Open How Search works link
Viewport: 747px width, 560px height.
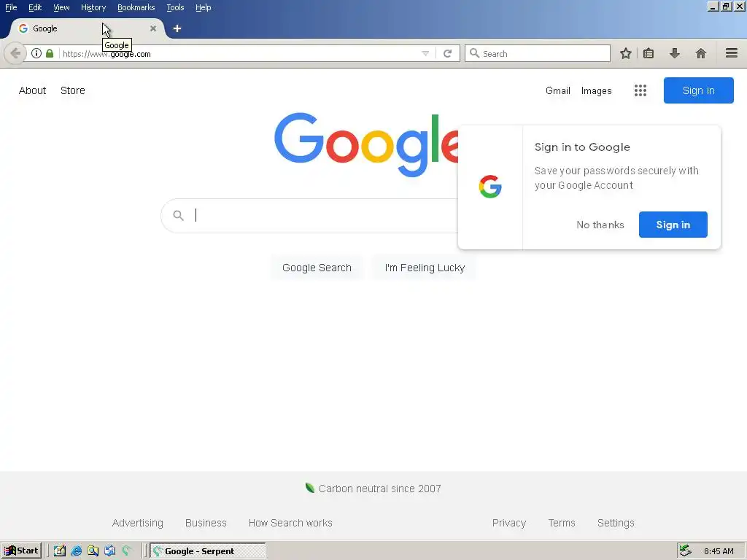click(290, 523)
